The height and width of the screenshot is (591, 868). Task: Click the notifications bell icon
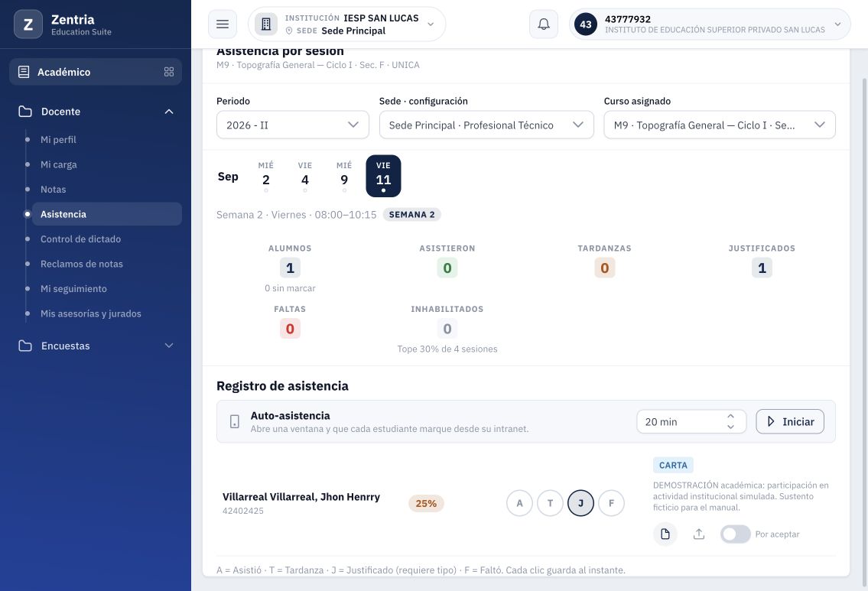544,24
